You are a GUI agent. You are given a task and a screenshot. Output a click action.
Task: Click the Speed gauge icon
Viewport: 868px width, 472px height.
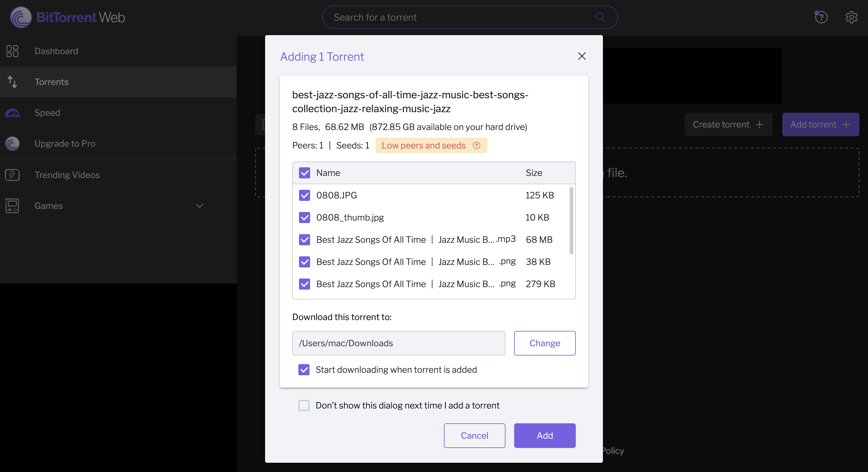pos(12,113)
